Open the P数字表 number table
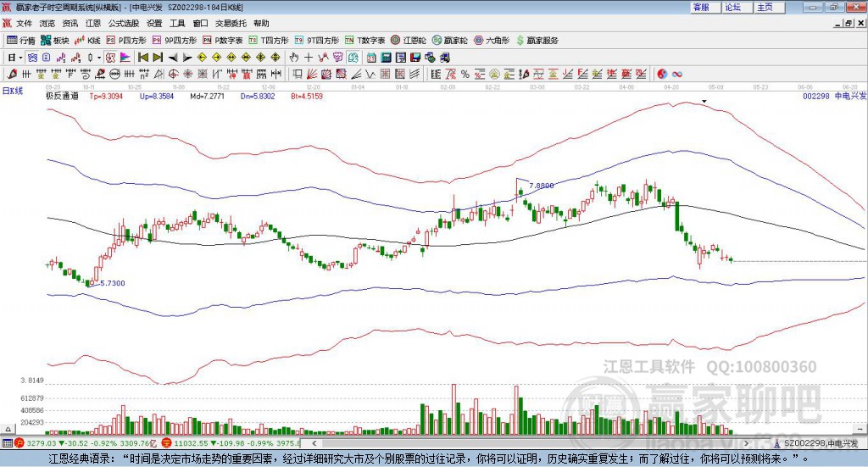The image size is (868, 467). coord(223,41)
